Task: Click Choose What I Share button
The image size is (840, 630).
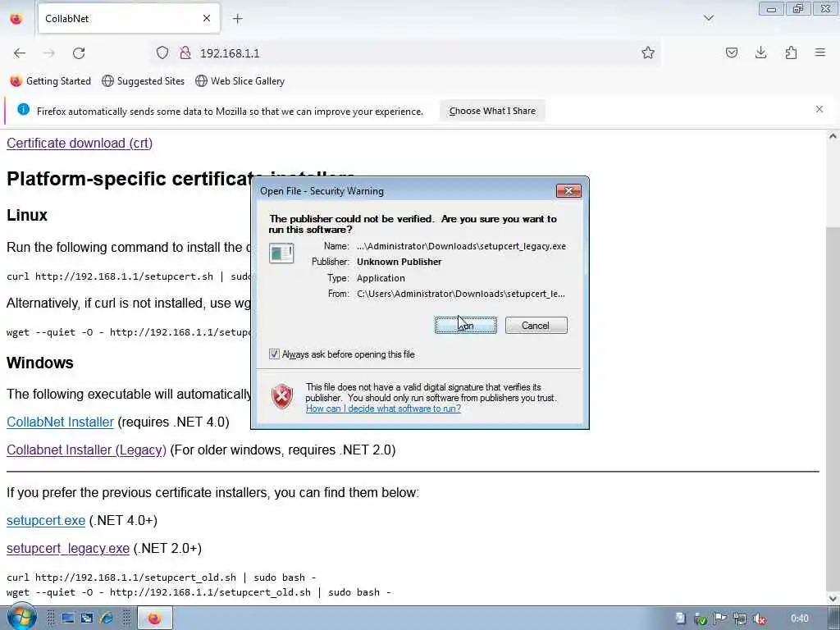Action: click(x=492, y=111)
